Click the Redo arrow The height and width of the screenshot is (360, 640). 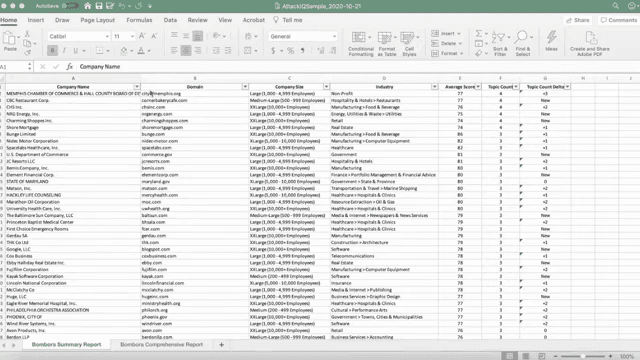(138, 6)
